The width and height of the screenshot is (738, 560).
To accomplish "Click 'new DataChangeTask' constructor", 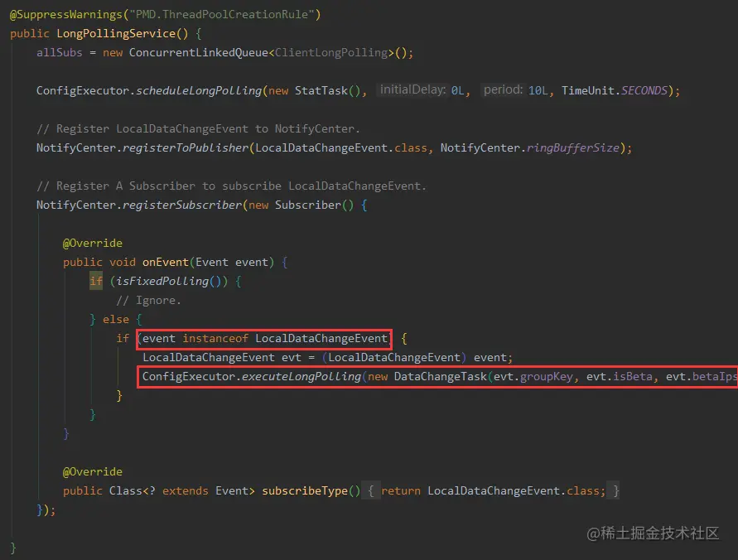I will tap(427, 376).
